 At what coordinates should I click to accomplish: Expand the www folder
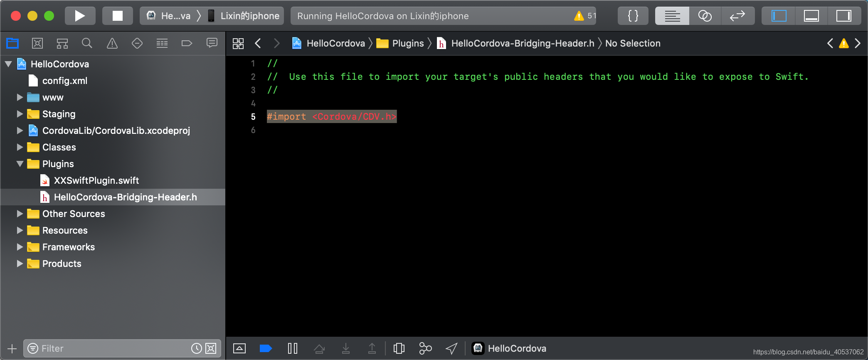tap(20, 97)
